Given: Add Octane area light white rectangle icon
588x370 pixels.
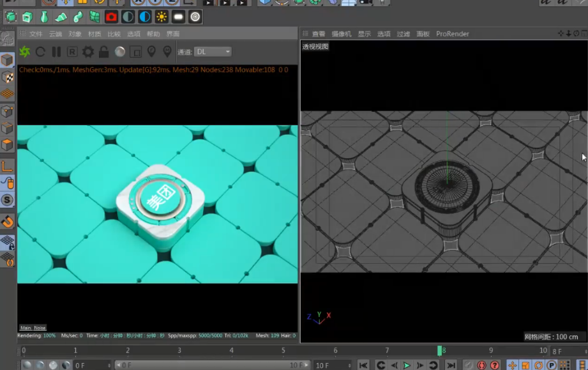Looking at the screenshot, I should 179,17.
